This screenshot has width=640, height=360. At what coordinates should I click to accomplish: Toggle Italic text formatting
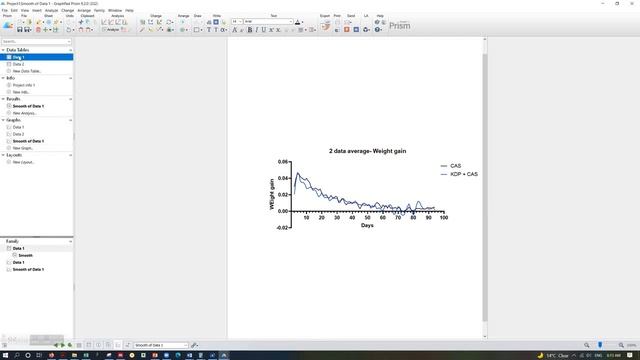pyautogui.click(x=257, y=30)
